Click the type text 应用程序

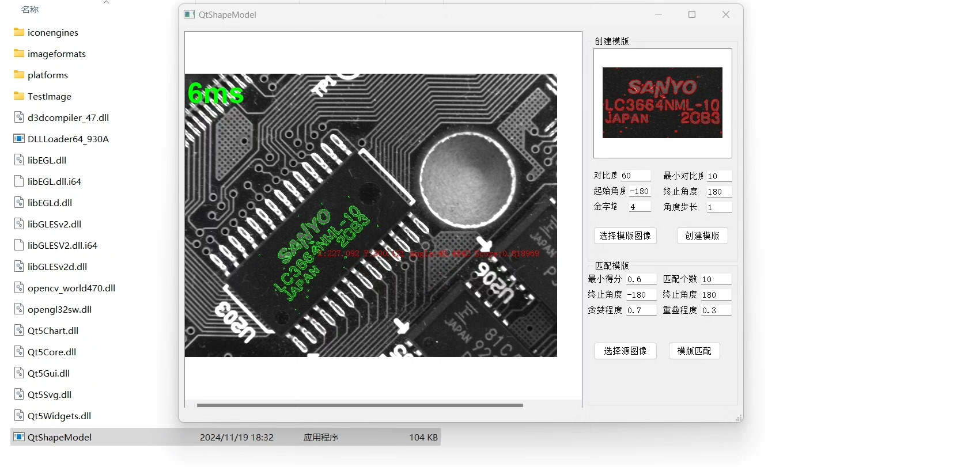(321, 437)
